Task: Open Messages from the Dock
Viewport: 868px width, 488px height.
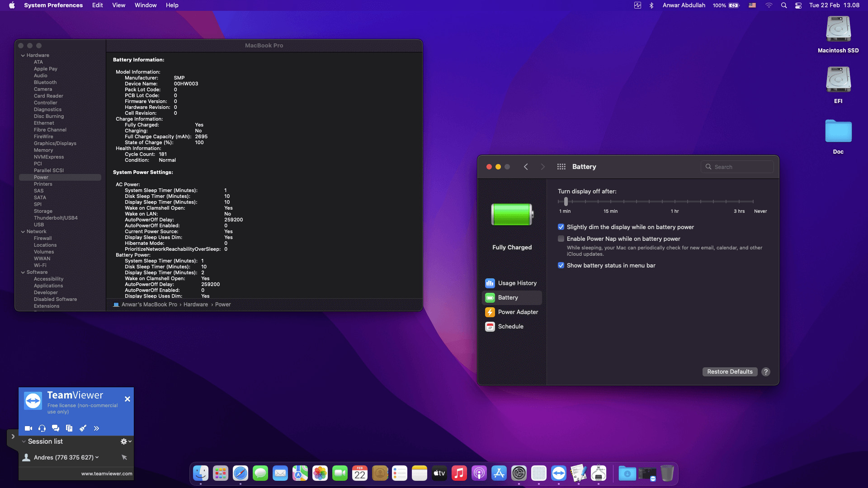Action: click(x=260, y=473)
